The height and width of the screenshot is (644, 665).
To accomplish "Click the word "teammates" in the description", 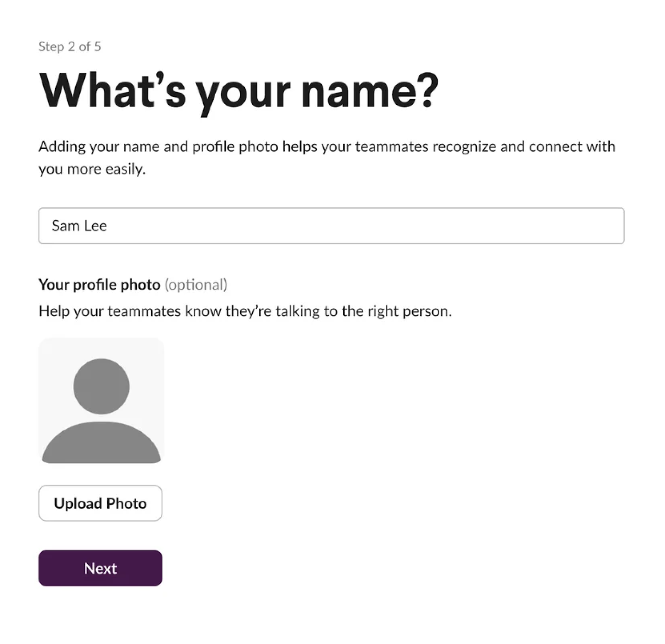I will click(392, 147).
